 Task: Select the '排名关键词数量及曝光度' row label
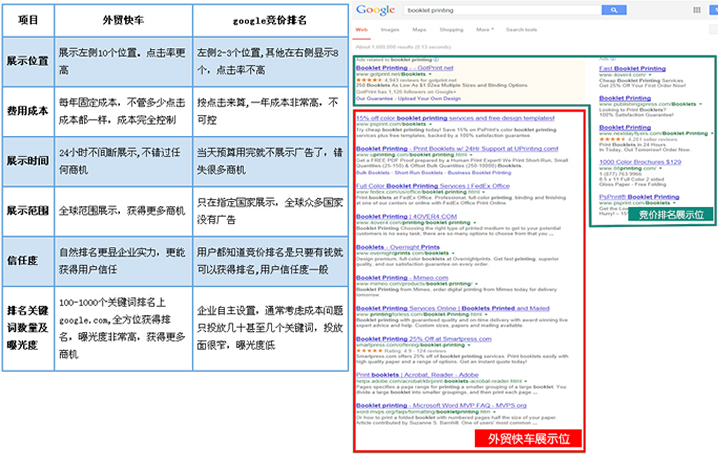coord(28,328)
